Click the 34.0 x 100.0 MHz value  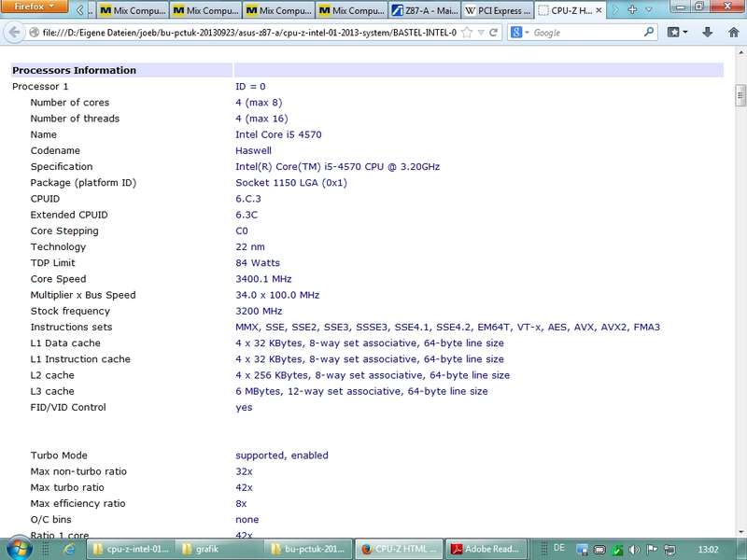(x=277, y=295)
